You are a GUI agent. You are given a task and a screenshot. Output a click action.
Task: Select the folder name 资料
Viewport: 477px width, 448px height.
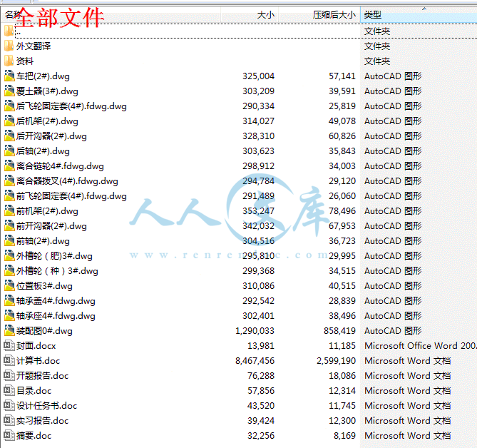25,61
